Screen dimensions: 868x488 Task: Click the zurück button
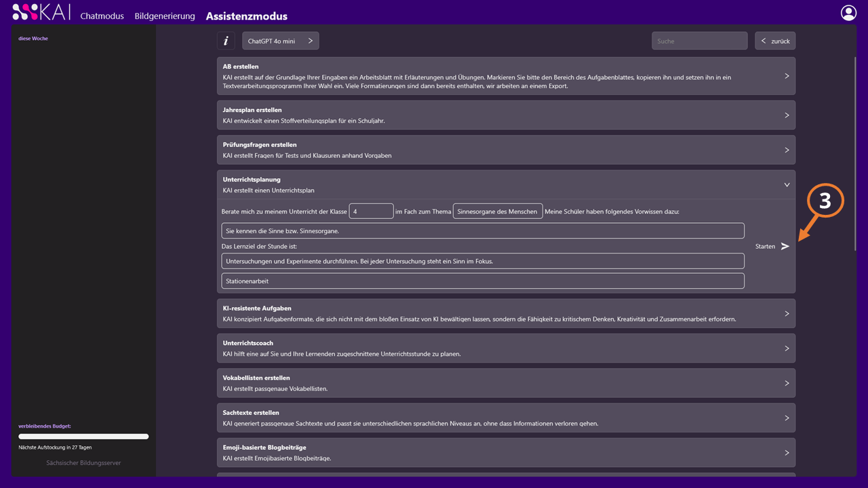(775, 41)
